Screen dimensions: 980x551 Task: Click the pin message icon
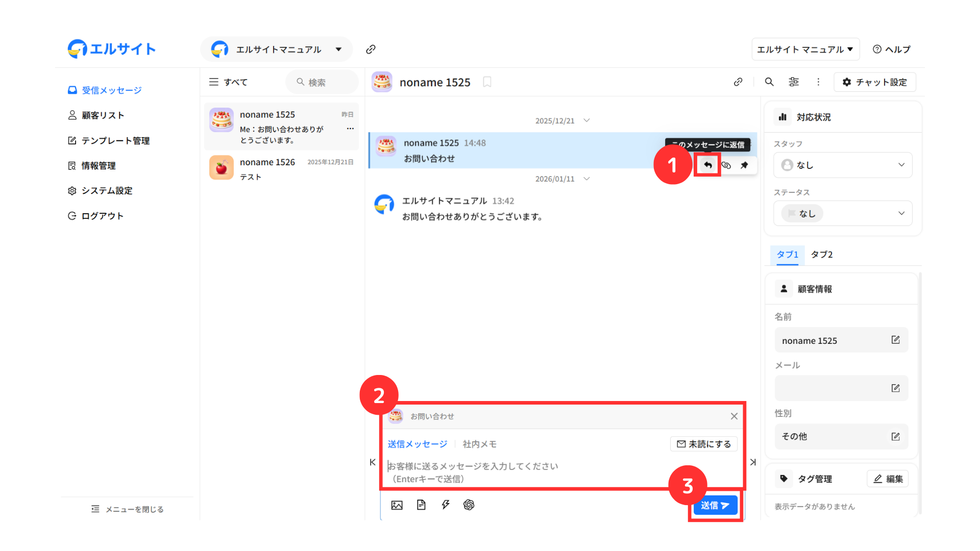click(744, 165)
